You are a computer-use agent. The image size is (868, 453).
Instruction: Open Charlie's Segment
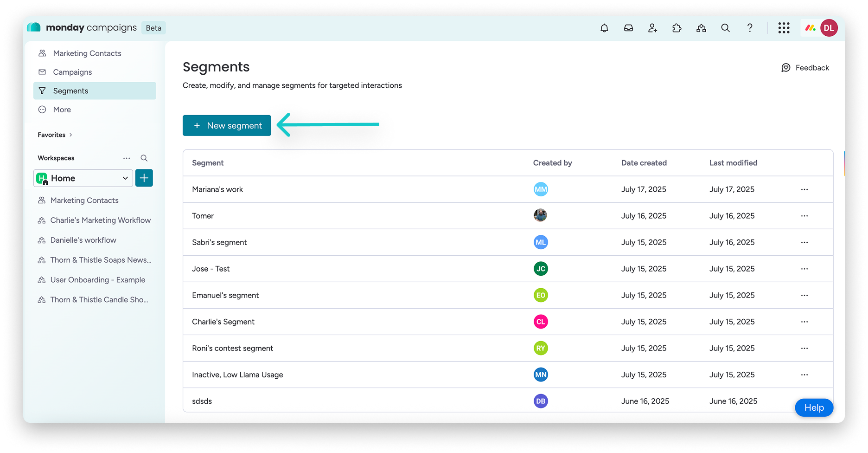tap(223, 322)
